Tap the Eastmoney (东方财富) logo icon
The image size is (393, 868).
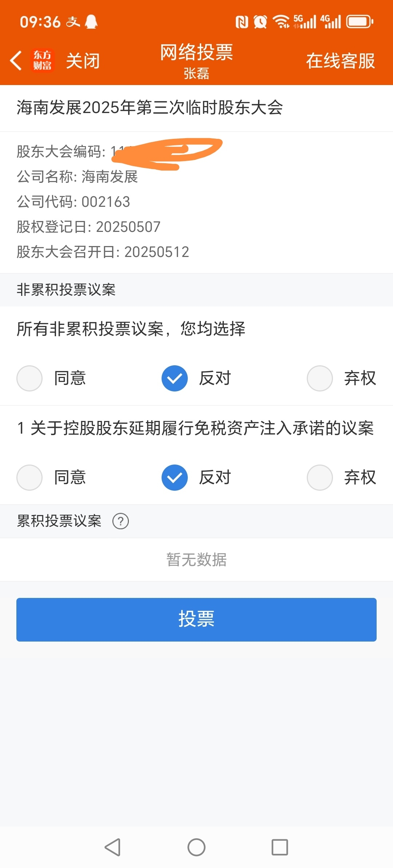pos(42,60)
